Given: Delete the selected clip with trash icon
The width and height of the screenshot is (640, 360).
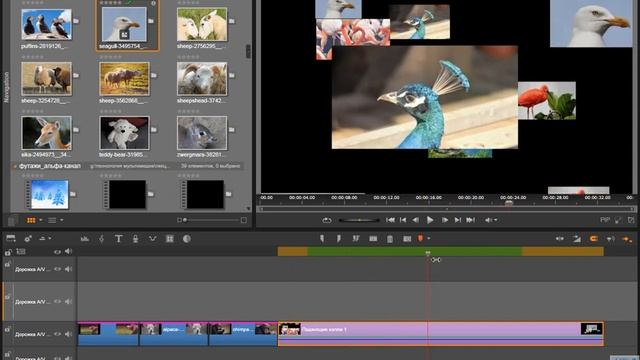Looking at the screenshot, I should 390,239.
